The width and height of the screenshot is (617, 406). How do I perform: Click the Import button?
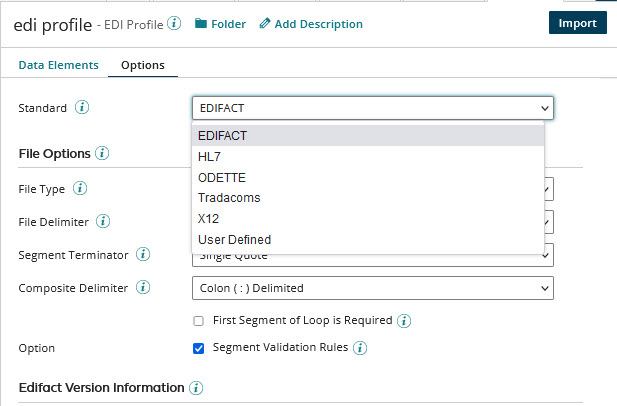[578, 23]
